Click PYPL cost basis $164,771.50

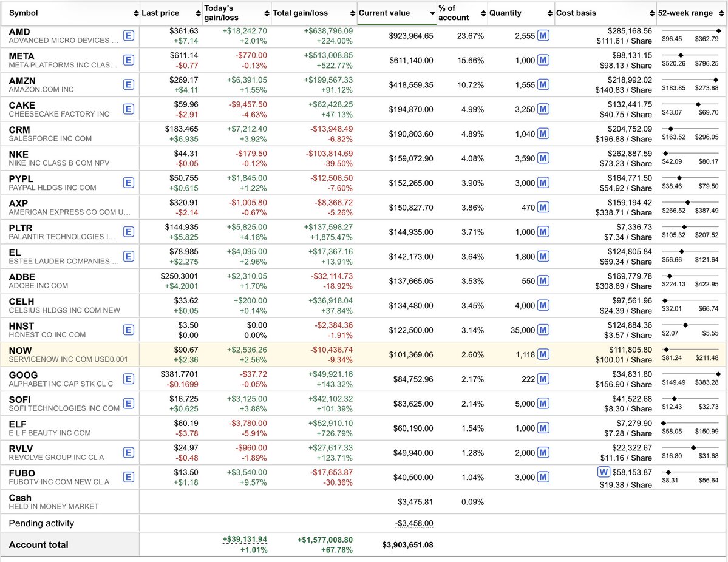(x=630, y=178)
